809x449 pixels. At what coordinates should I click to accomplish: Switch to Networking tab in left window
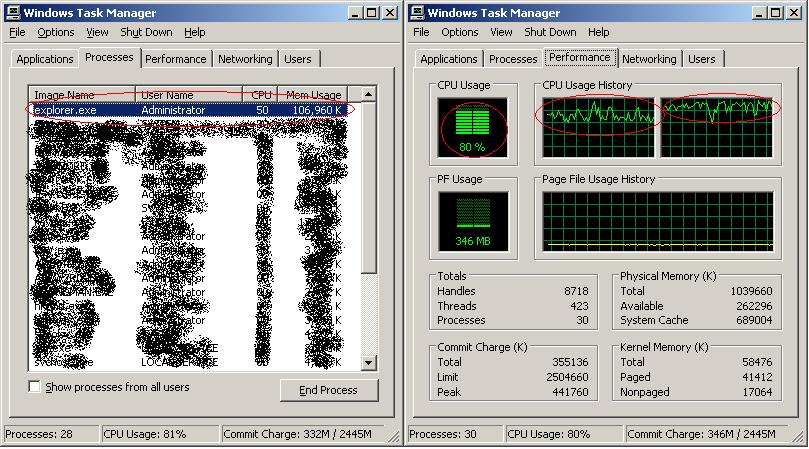245,59
